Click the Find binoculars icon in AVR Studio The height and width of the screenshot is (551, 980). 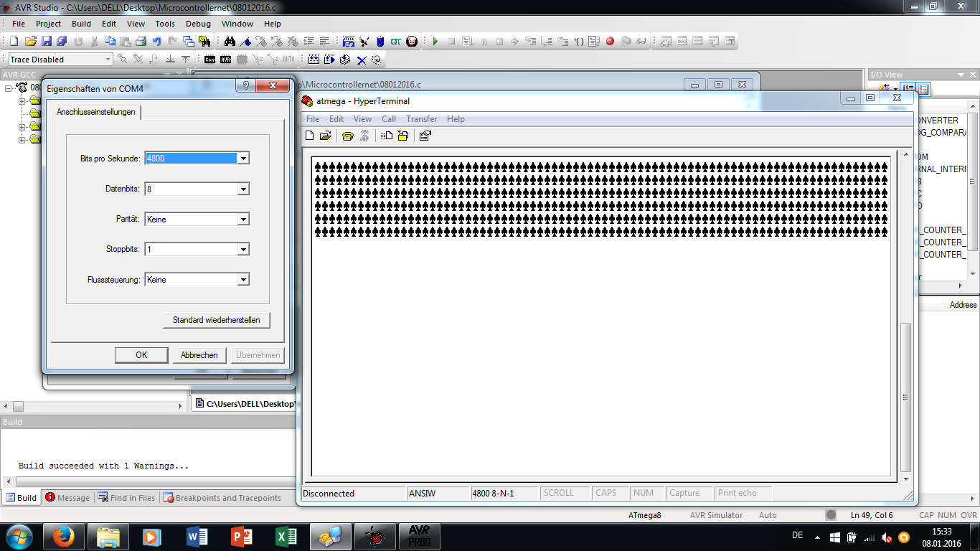[x=230, y=42]
